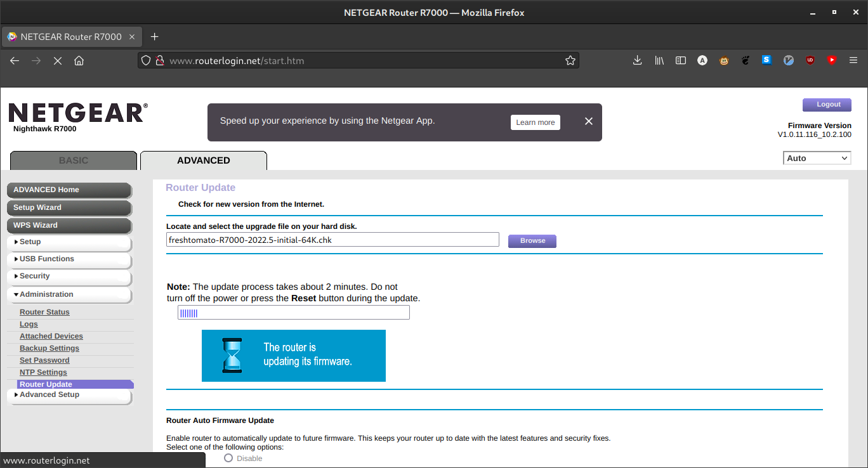This screenshot has width=868, height=468.
Task: Open ADVANCED Home
Action: point(69,190)
